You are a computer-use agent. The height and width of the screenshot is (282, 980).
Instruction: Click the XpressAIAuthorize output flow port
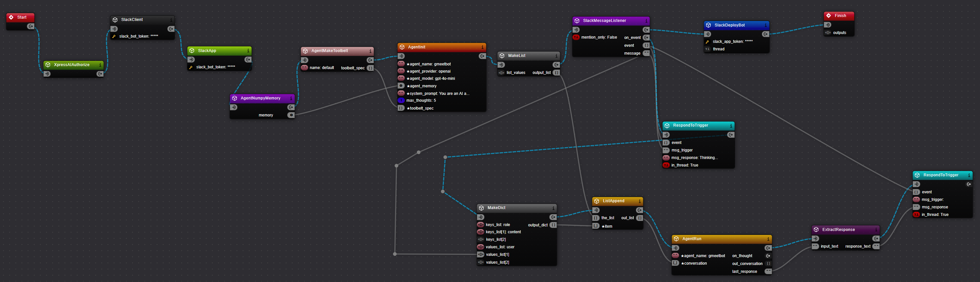pos(100,74)
